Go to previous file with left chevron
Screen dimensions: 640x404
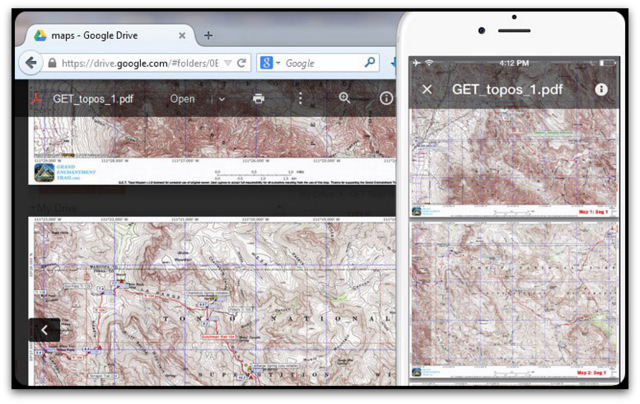tap(44, 330)
